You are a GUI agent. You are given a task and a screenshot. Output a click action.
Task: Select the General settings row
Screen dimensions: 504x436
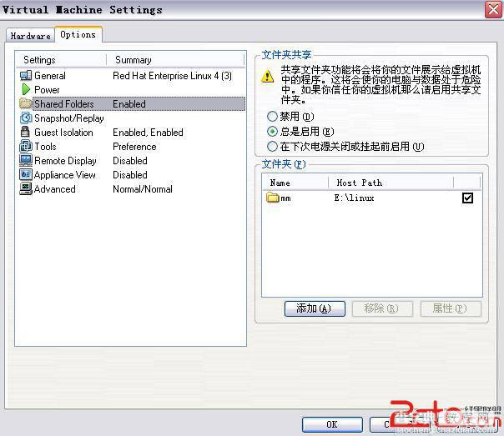coord(132,76)
